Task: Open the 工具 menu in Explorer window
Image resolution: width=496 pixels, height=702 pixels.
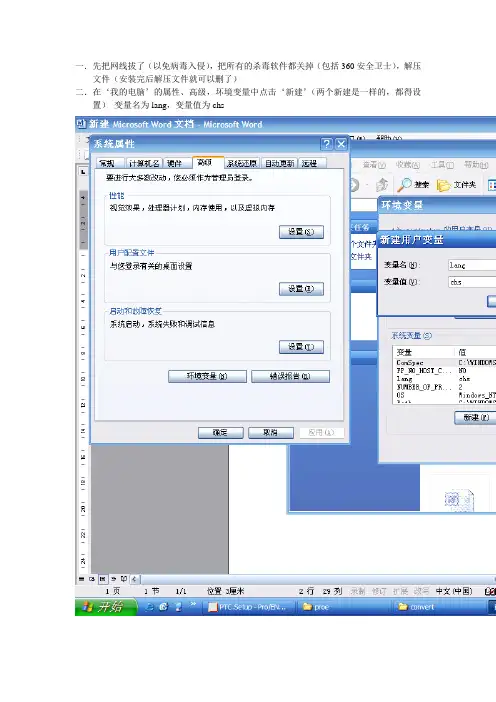Action: coord(442,165)
